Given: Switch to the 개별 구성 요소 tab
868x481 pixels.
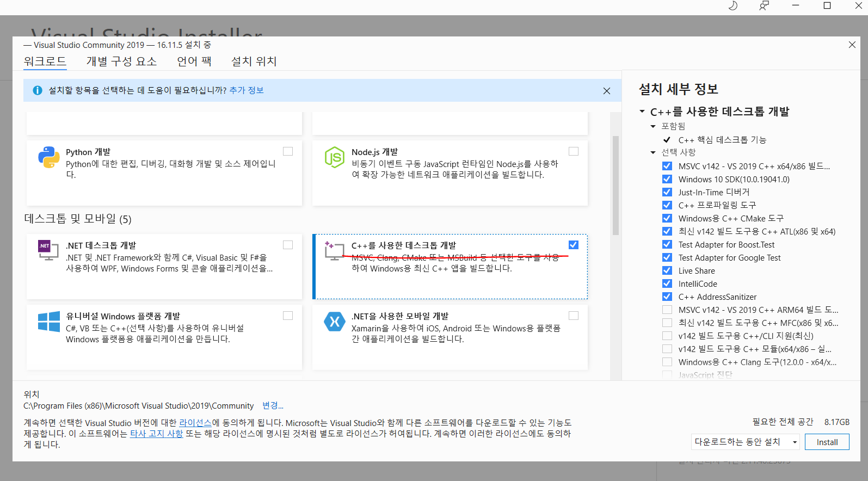Looking at the screenshot, I should click(121, 61).
